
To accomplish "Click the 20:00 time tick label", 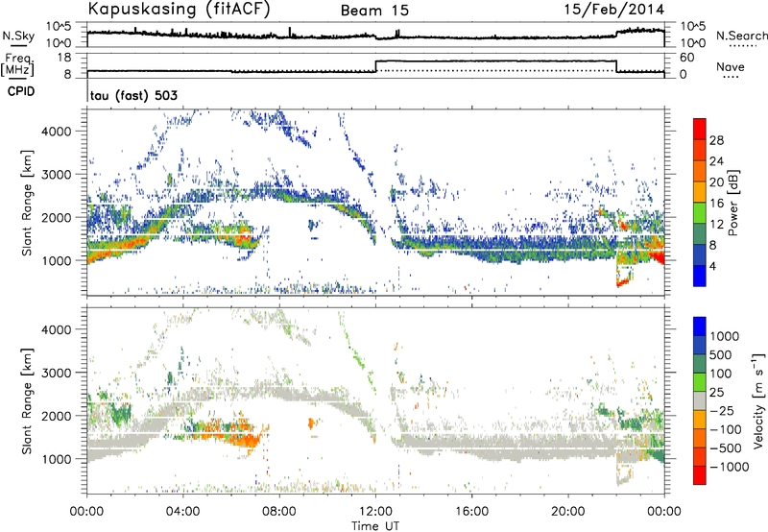I will tap(568, 512).
